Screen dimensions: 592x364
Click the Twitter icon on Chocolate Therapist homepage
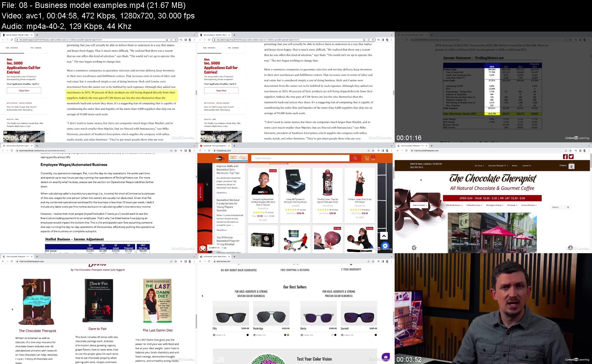click(571, 157)
